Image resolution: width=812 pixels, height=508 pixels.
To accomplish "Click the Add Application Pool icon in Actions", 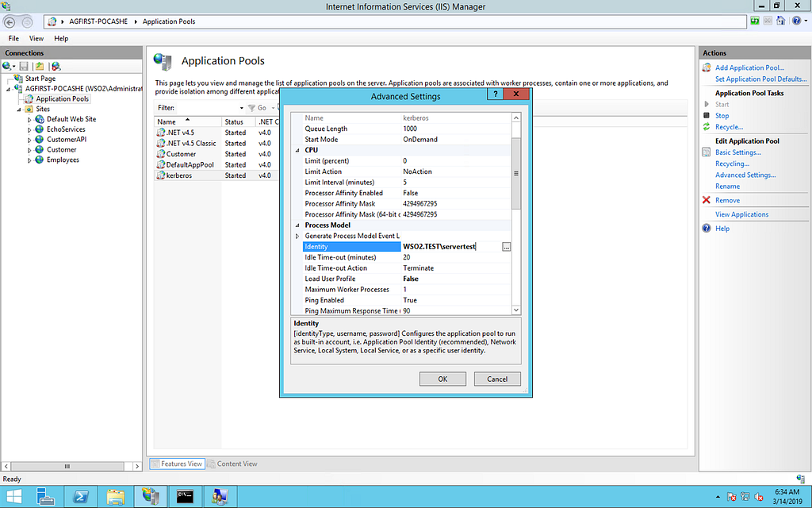I will (x=707, y=67).
